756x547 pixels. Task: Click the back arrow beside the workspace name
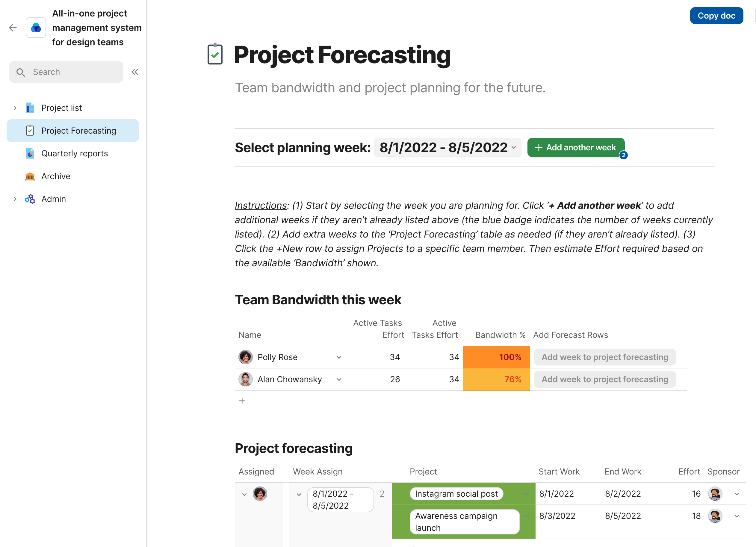pyautogui.click(x=13, y=27)
